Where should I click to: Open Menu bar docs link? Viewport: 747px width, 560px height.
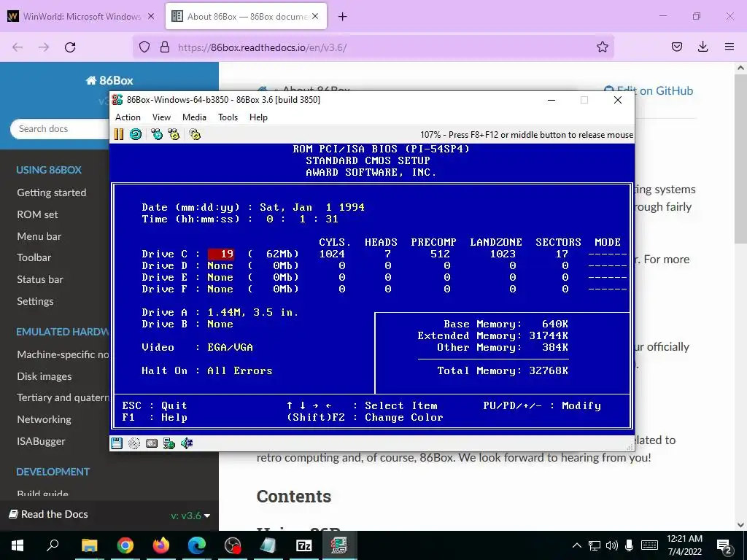[x=39, y=236]
